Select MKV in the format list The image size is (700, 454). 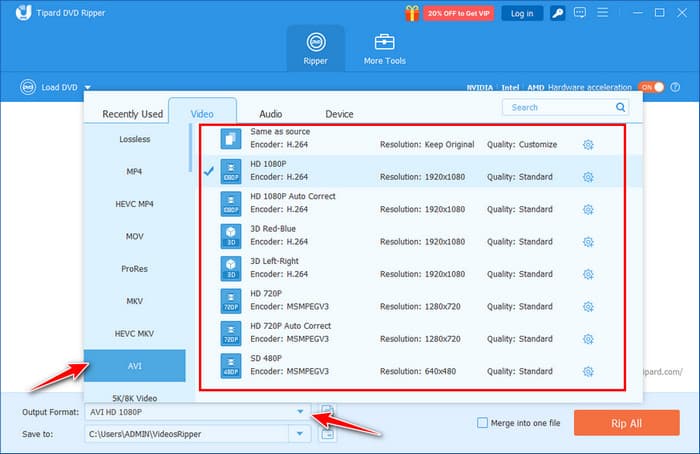coord(134,300)
